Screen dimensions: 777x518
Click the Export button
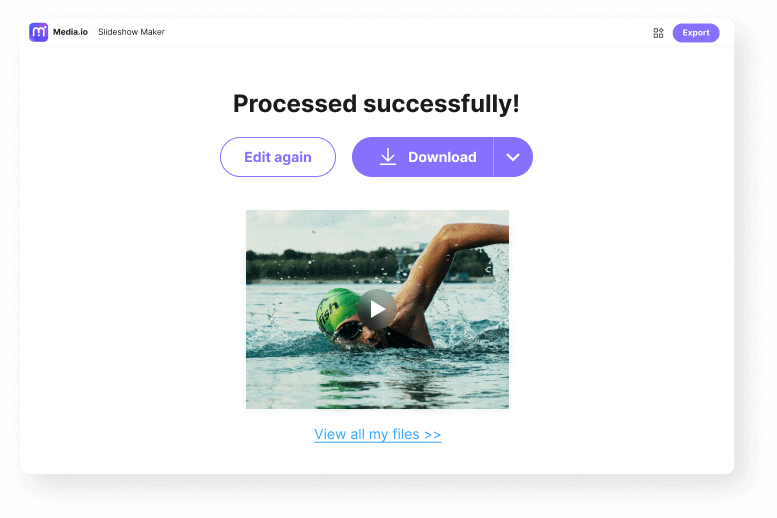pyautogui.click(x=696, y=33)
